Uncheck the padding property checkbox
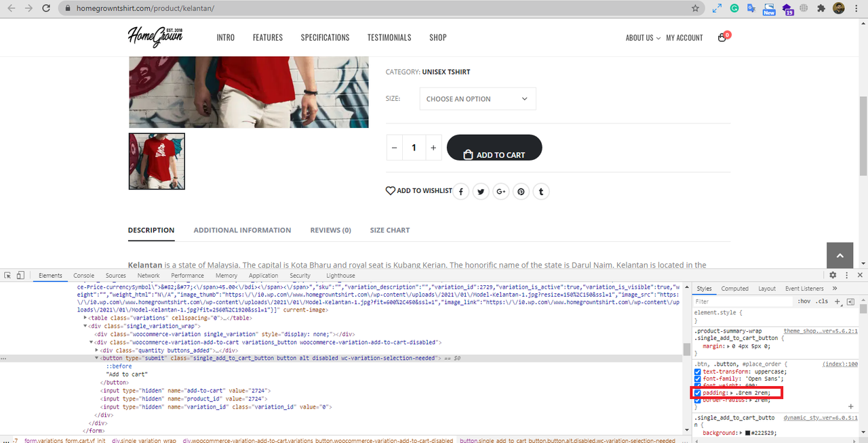Image resolution: width=868 pixels, height=443 pixels. coord(698,393)
